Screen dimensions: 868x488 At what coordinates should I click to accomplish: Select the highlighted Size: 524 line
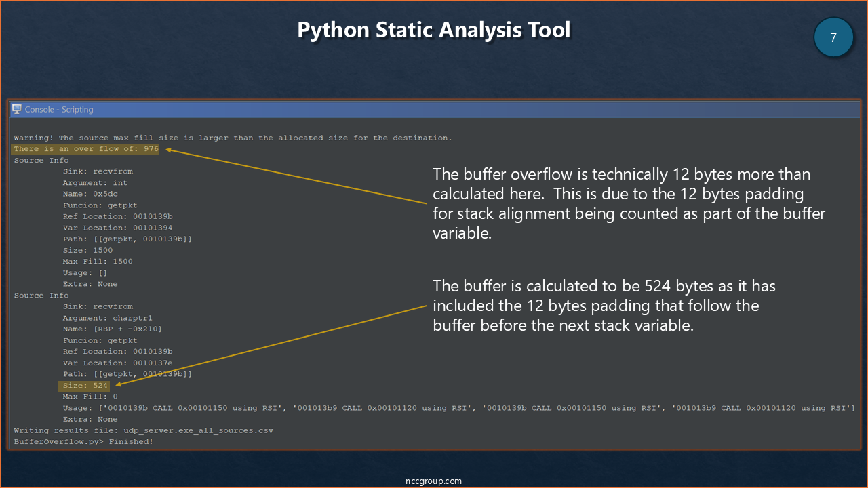coord(85,386)
